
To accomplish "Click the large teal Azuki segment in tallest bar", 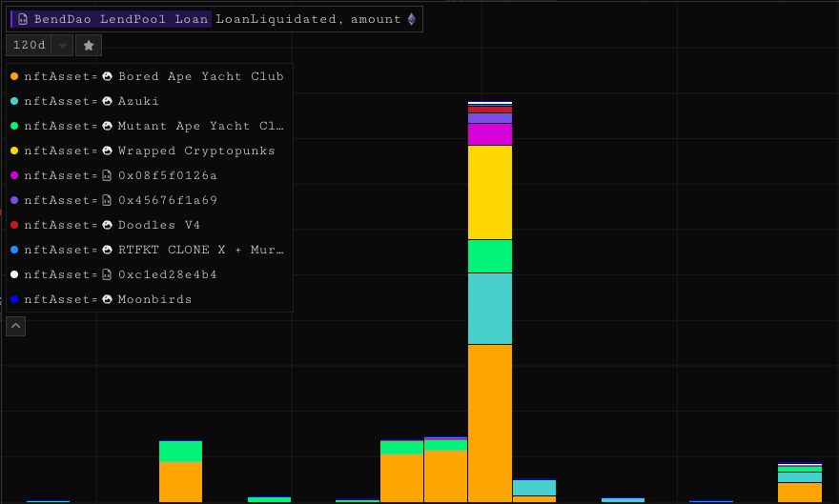I will [490, 309].
